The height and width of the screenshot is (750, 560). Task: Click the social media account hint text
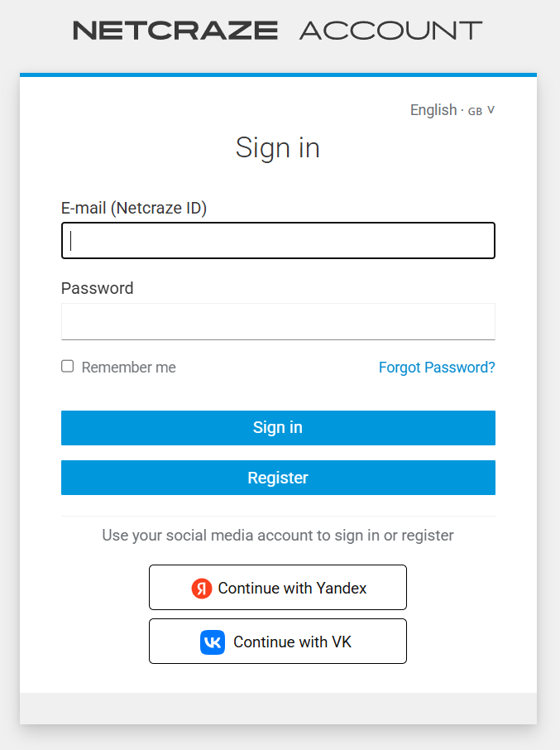[278, 536]
